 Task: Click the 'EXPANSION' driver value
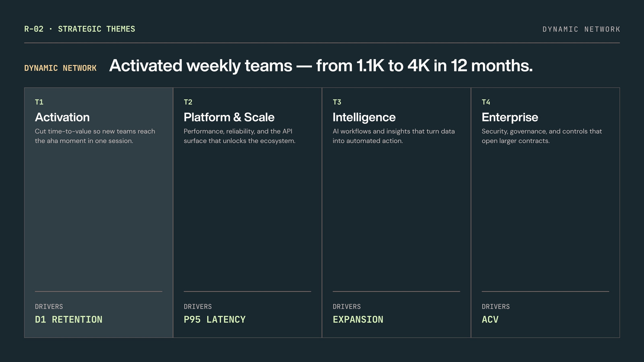click(x=358, y=319)
